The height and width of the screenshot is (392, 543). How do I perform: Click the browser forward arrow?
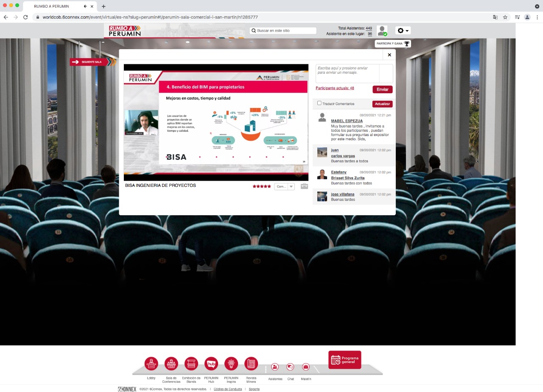pyautogui.click(x=16, y=17)
